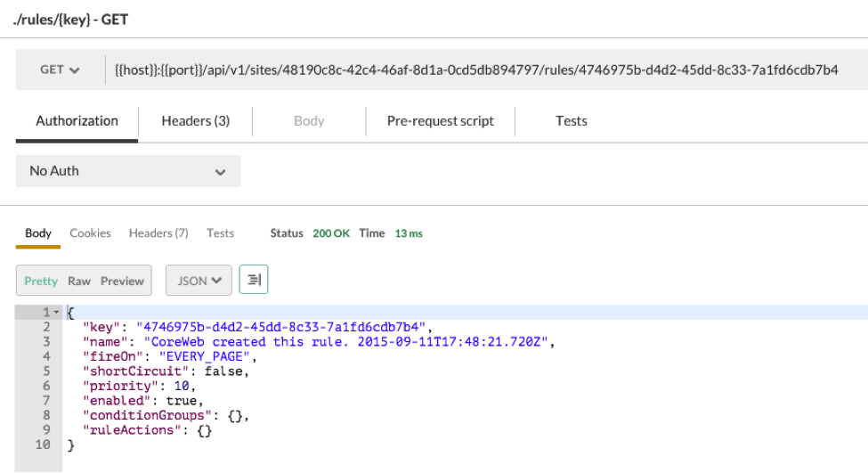
Task: Toggle the wrap lines icon button
Action: [254, 281]
